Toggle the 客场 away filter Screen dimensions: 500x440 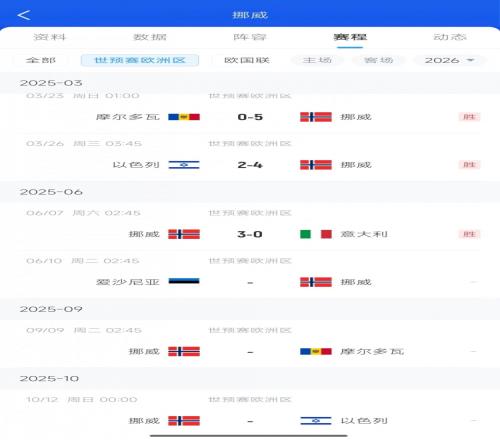(379, 60)
